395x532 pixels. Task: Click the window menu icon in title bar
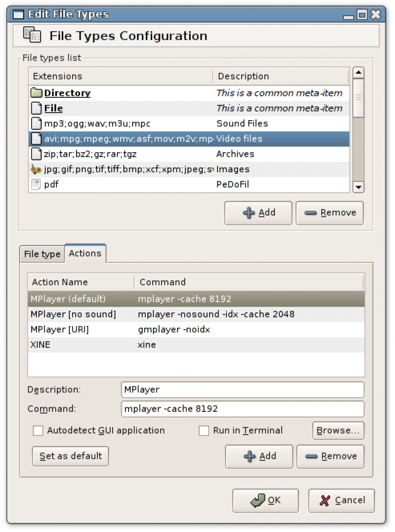(x=18, y=15)
